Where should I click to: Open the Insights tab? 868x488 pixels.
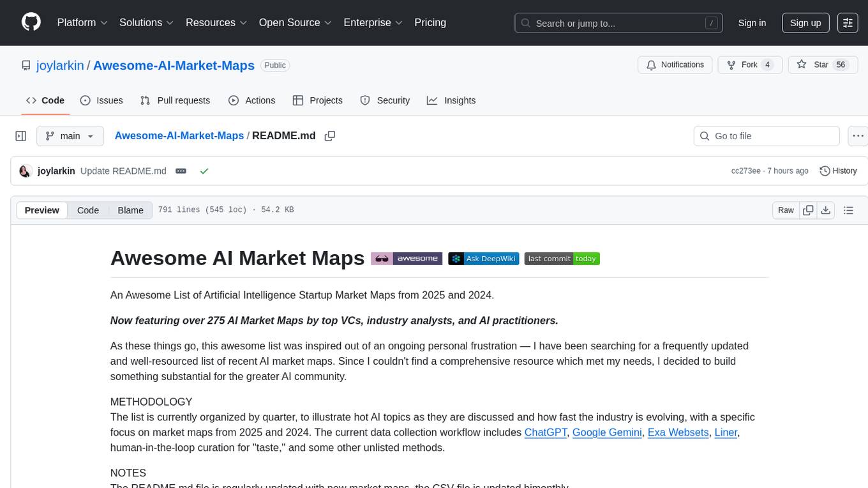(x=451, y=100)
